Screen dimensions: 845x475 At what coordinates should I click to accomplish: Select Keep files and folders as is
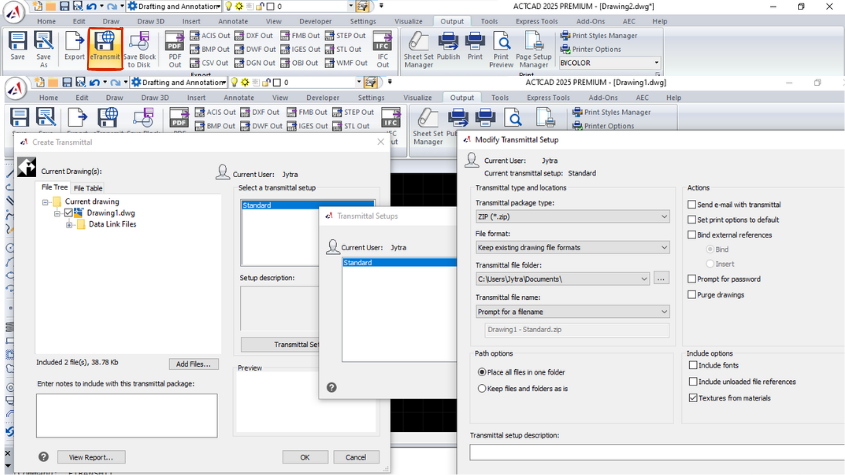(482, 389)
